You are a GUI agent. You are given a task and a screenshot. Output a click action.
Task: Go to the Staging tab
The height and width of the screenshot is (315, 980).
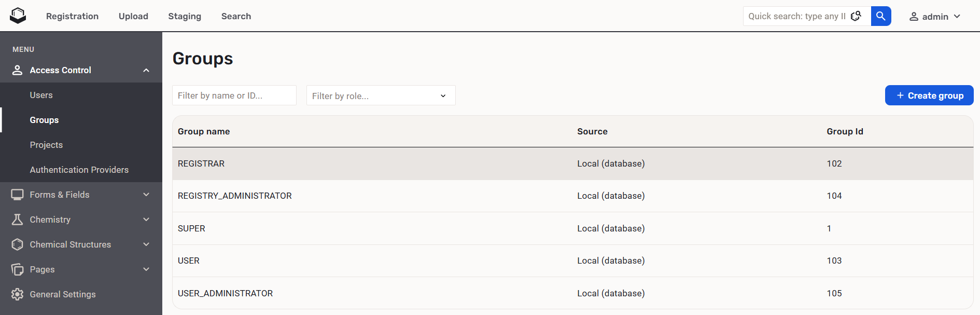click(185, 16)
